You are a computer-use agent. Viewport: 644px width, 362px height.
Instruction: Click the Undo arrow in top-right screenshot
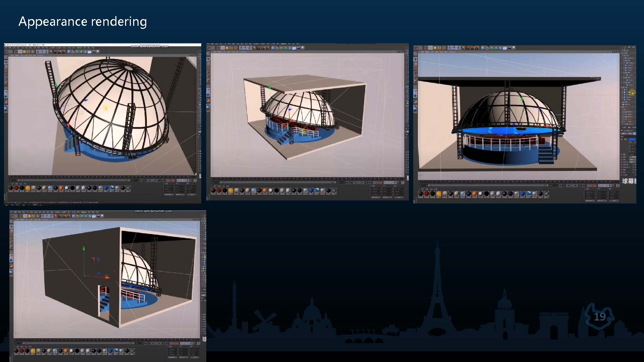point(416,48)
